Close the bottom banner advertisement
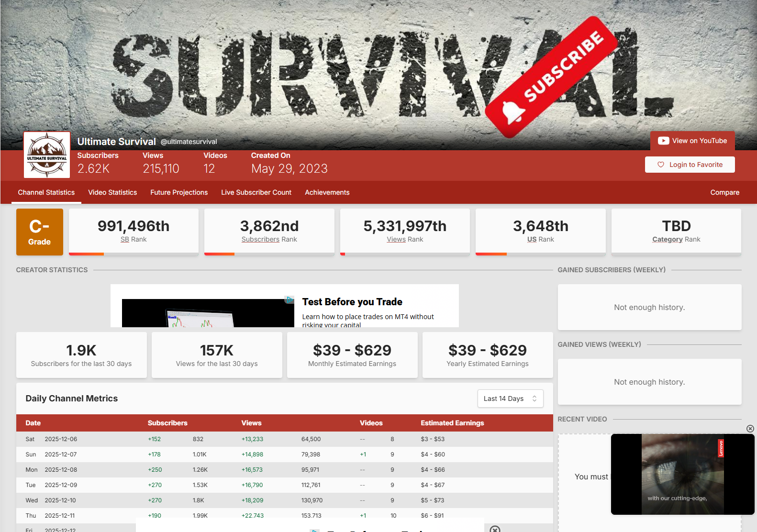This screenshot has width=757, height=532. (x=495, y=529)
